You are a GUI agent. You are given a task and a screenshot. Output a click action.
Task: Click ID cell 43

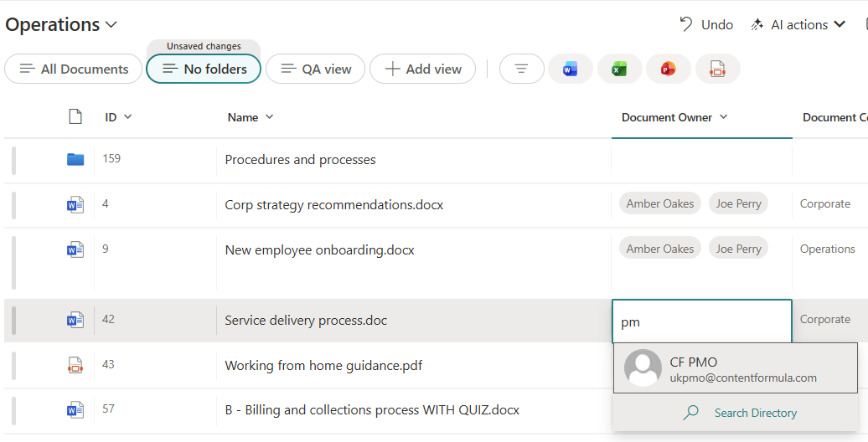(109, 364)
